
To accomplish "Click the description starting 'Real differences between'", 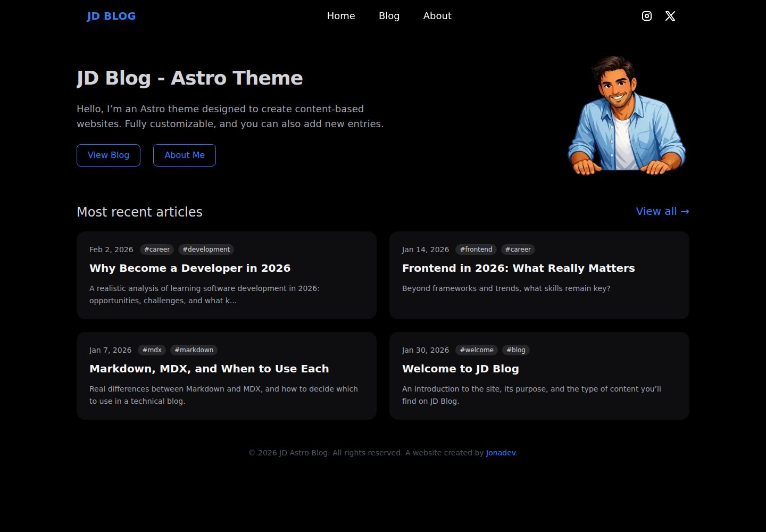I will click(223, 395).
